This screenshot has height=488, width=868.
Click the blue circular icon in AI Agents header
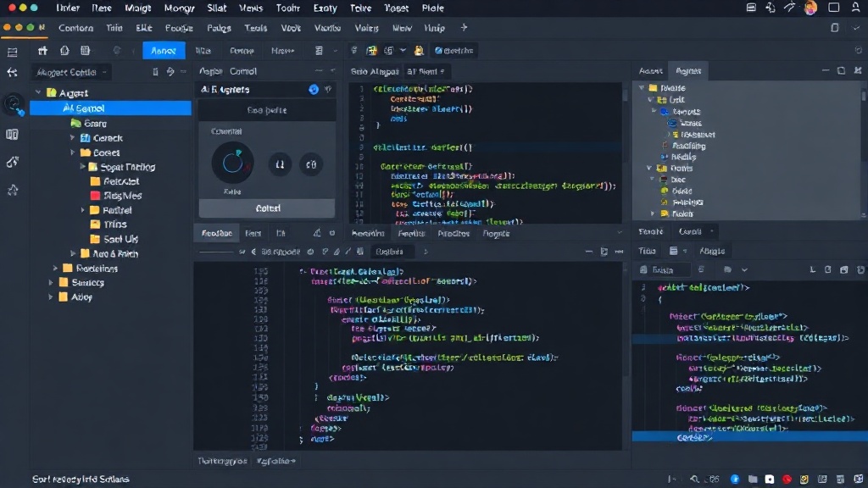(314, 89)
